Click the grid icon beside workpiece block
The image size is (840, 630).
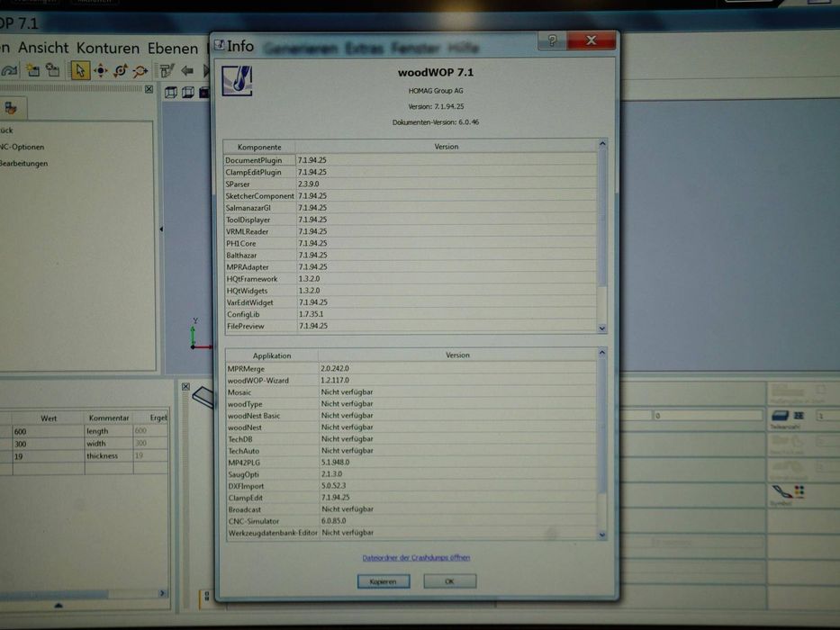tap(799, 416)
